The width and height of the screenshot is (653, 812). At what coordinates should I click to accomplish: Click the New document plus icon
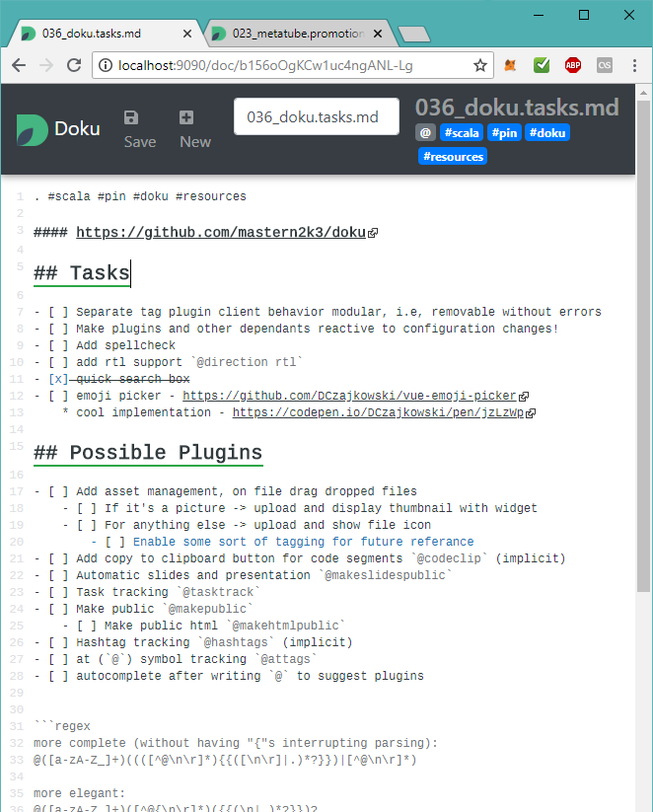[186, 117]
